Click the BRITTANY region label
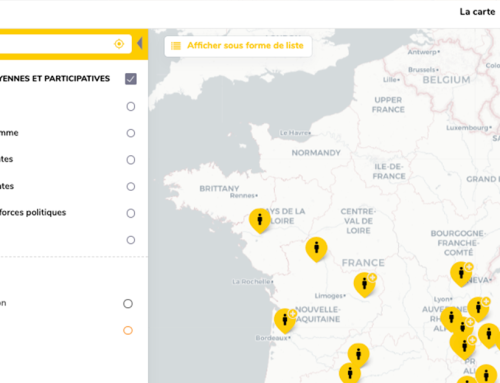Image resolution: width=500 pixels, height=383 pixels. (x=219, y=189)
